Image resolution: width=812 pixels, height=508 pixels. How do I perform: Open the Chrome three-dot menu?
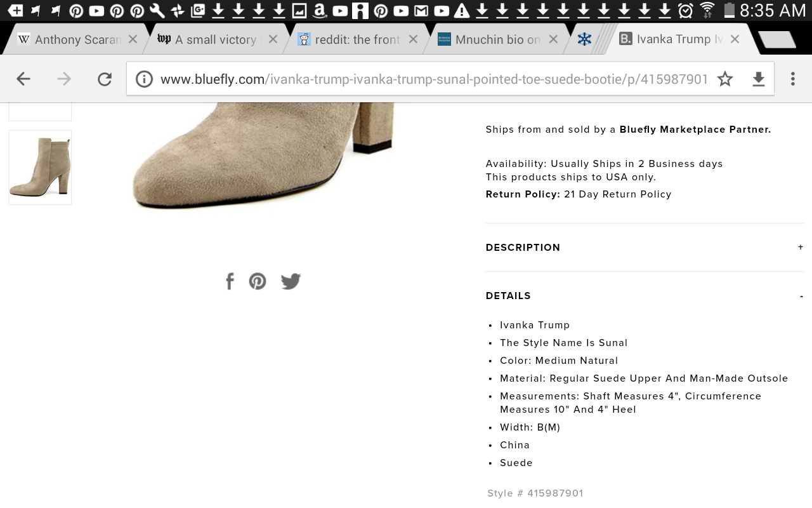[793, 79]
